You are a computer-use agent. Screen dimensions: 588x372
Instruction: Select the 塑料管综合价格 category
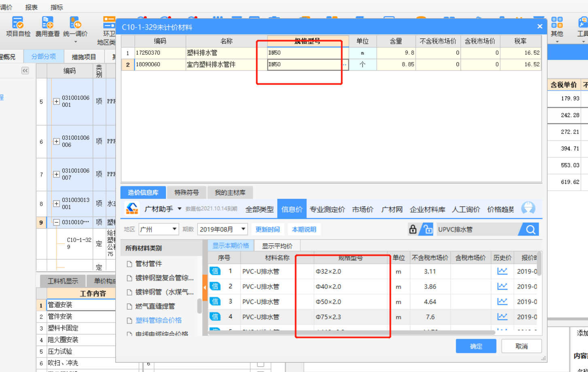pyautogui.click(x=158, y=320)
